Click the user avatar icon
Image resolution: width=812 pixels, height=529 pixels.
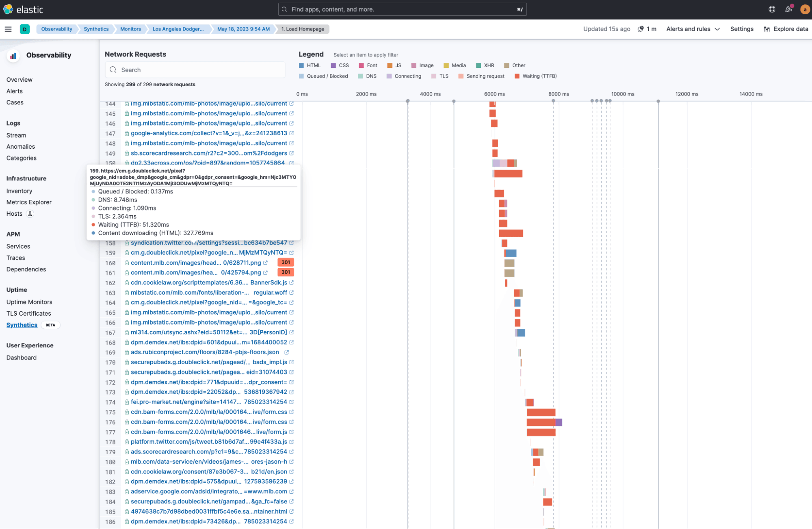coord(805,9)
